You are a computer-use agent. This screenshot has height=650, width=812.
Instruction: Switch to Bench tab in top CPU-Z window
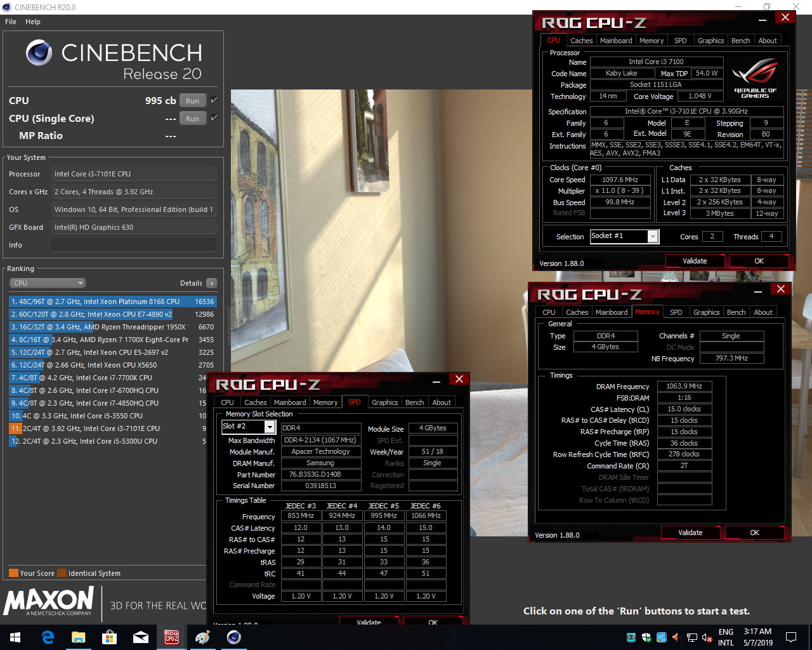click(x=740, y=41)
